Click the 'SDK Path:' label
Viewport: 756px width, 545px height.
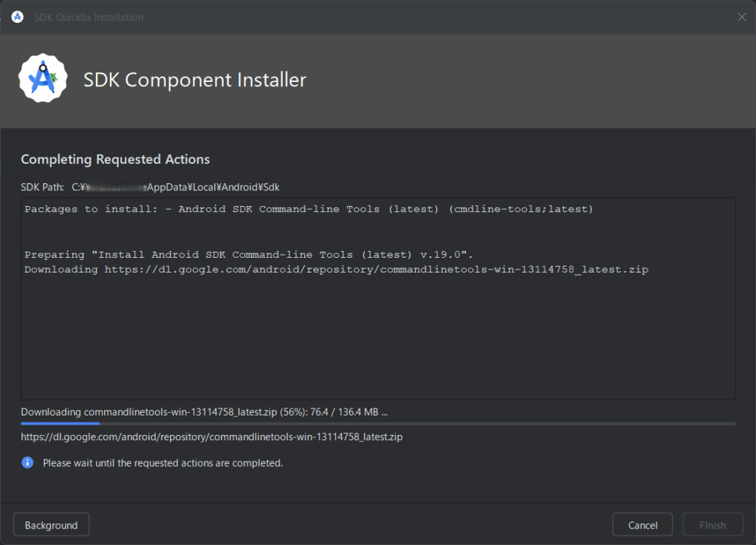coord(42,187)
